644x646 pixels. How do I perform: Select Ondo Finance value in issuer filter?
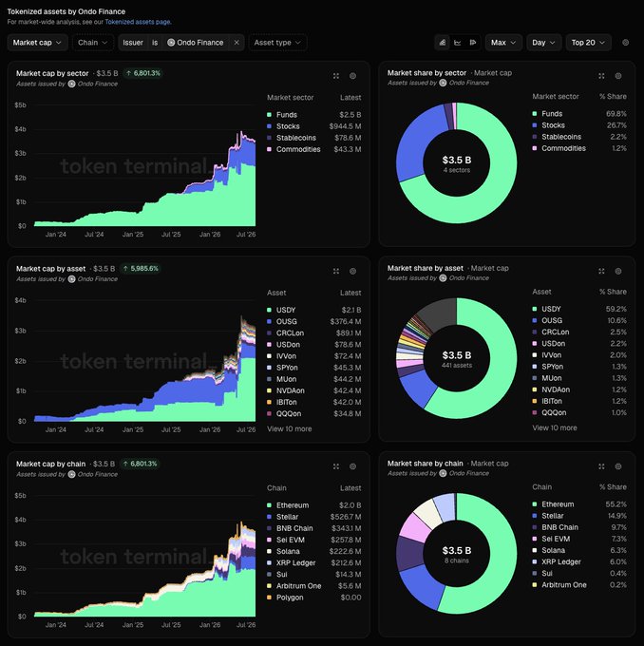point(196,43)
